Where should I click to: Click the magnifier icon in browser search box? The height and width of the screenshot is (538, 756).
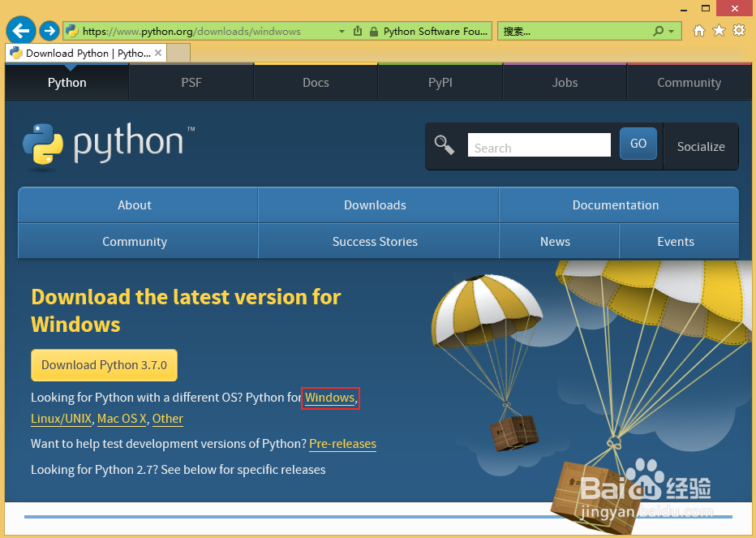point(658,32)
